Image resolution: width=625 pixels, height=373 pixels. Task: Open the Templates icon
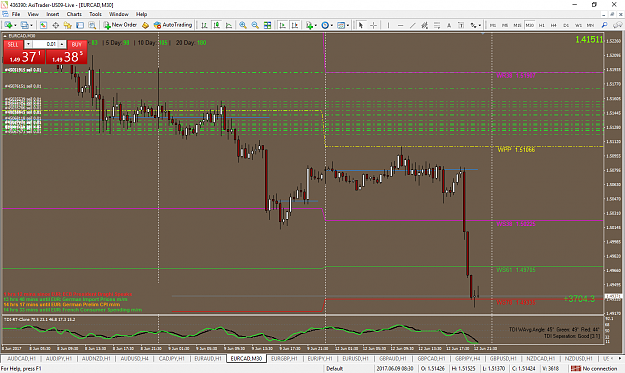click(341, 25)
